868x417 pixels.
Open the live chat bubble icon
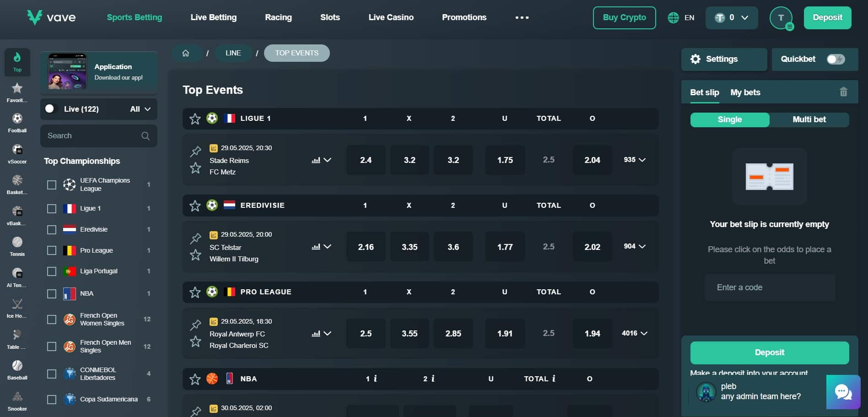coord(843,392)
